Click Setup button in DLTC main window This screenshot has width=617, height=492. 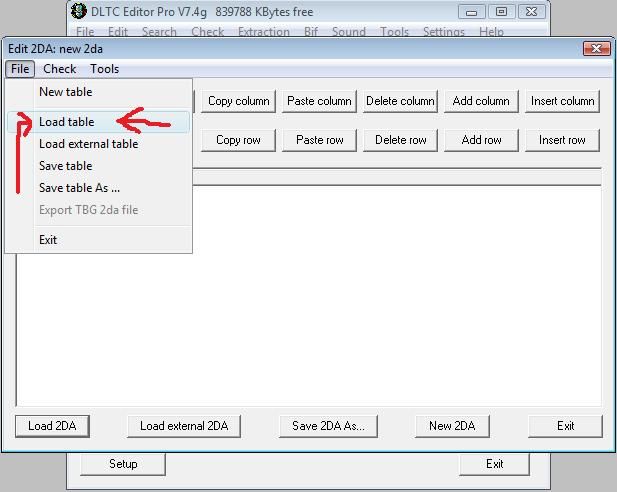coord(123,464)
